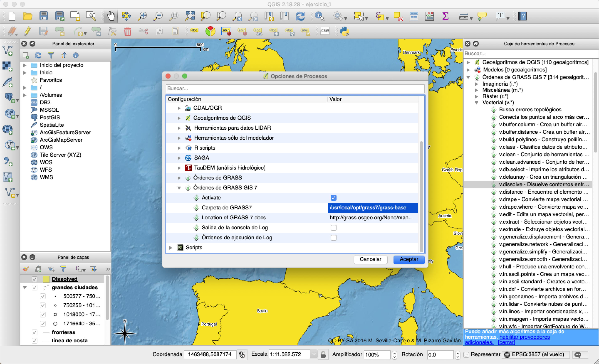Click the Rotación stepper arrows

click(458, 355)
